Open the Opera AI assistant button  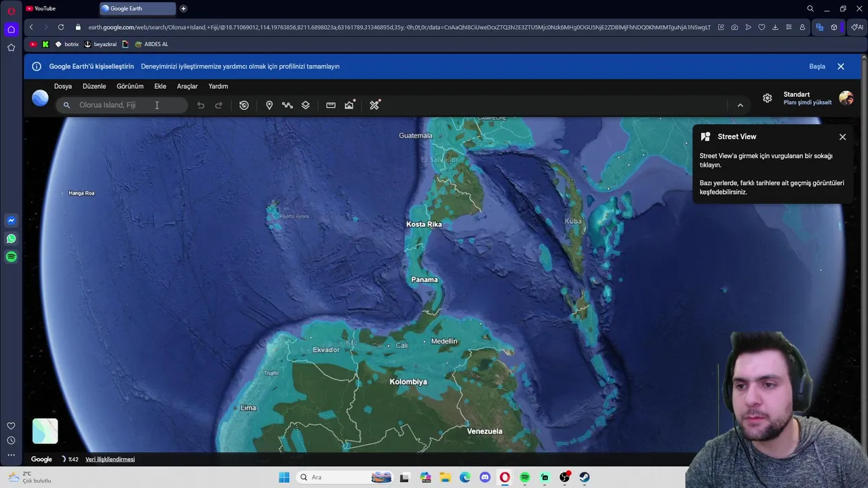point(857,27)
